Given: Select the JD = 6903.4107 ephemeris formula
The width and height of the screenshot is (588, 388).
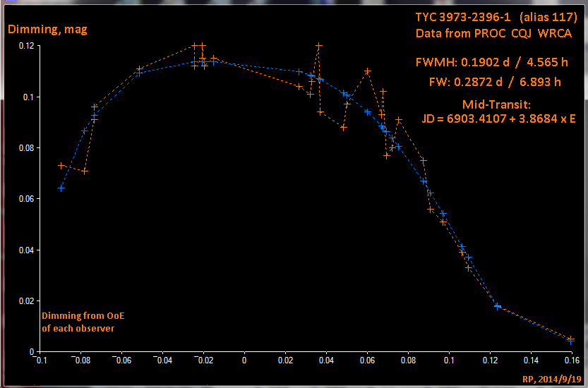Looking at the screenshot, I should click(x=498, y=119).
